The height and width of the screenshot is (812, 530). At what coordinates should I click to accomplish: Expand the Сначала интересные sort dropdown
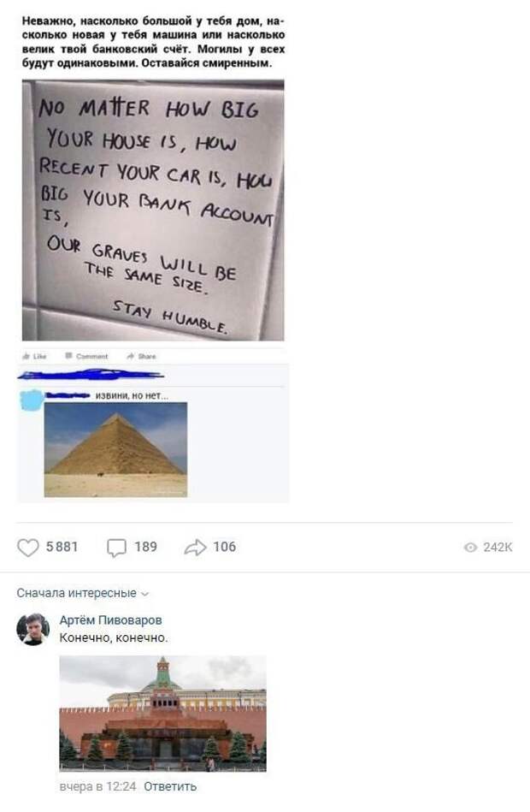[83, 593]
